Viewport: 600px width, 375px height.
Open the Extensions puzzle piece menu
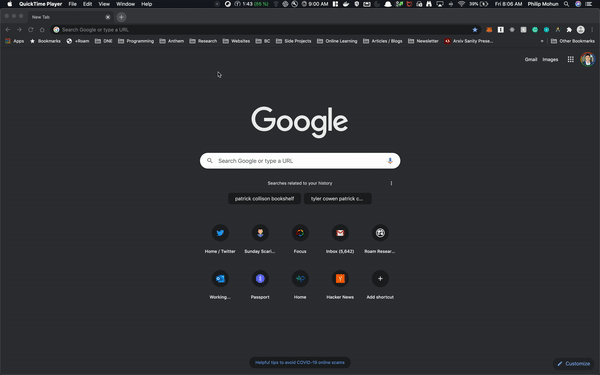(569, 30)
